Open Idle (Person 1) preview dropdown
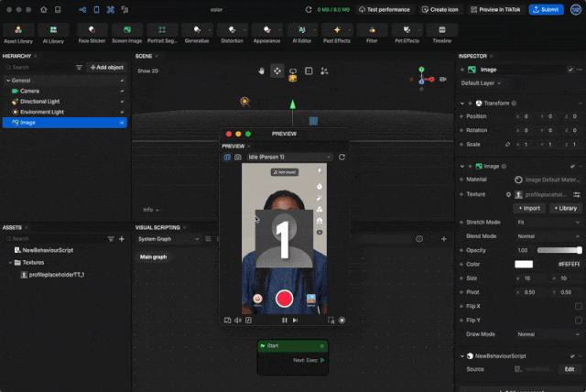586x392 pixels. point(289,157)
